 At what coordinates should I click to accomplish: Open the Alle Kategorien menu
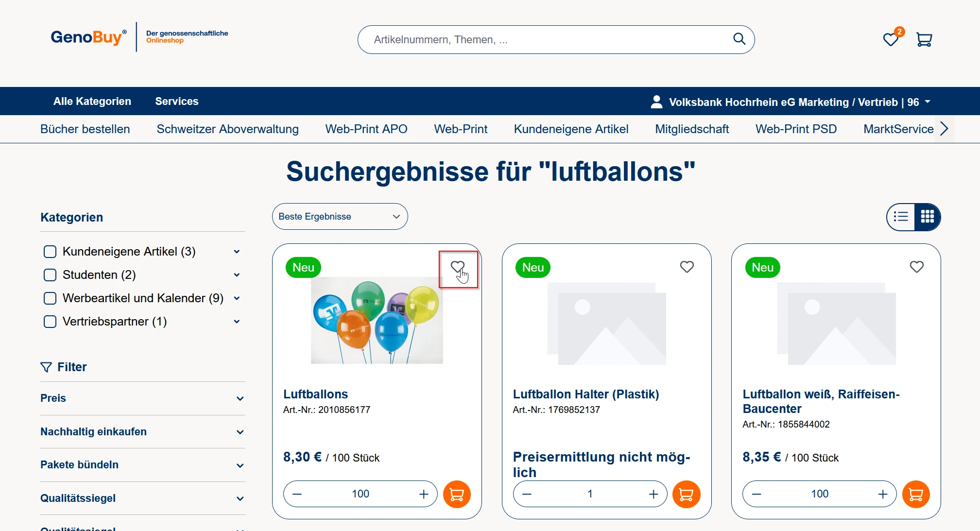tap(92, 102)
